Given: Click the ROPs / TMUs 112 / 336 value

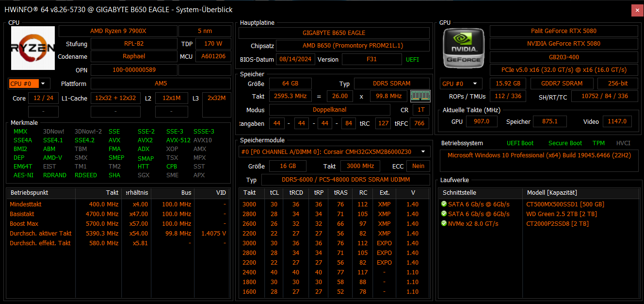Looking at the screenshot, I should coord(508,96).
